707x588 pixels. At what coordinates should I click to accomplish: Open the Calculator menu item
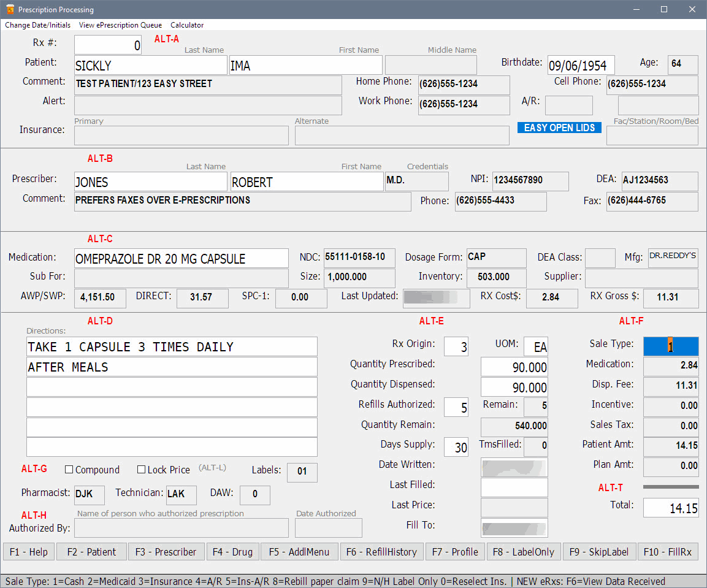[x=187, y=25]
